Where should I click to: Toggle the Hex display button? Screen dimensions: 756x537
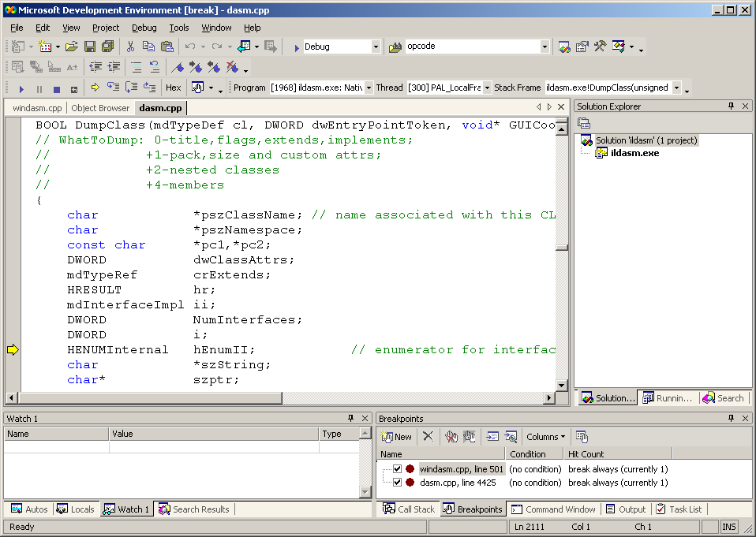click(173, 88)
